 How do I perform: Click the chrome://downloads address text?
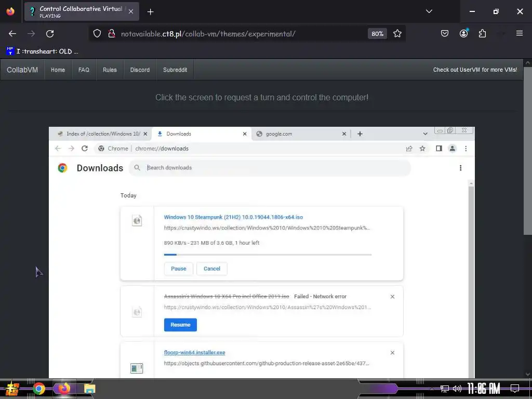coord(162,149)
